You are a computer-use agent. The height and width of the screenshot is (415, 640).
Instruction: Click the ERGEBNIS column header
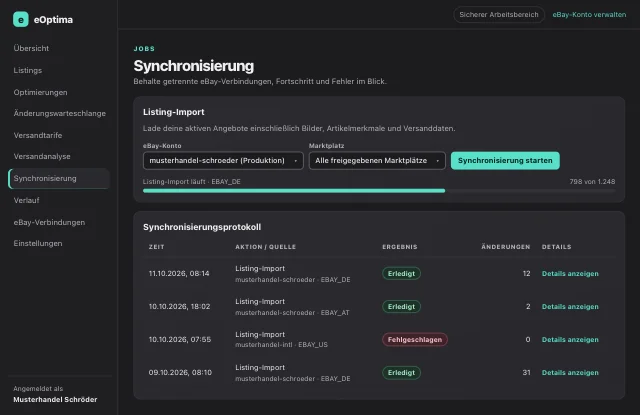400,247
